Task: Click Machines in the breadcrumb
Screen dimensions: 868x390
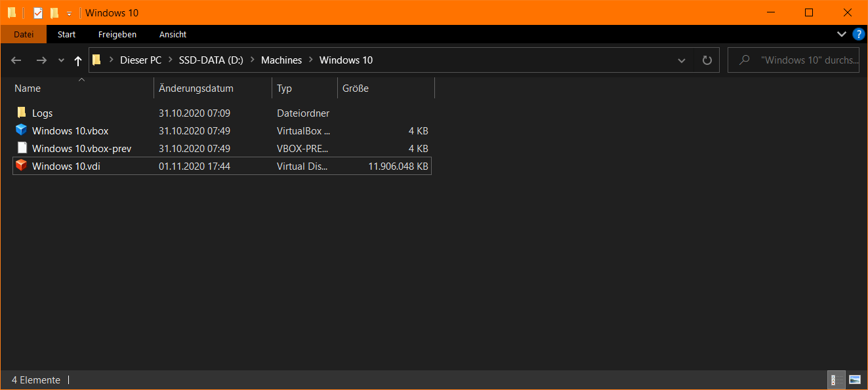Action: tap(281, 60)
